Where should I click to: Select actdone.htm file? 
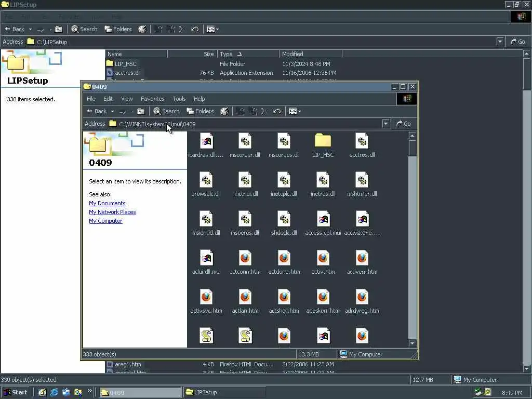pyautogui.click(x=284, y=262)
